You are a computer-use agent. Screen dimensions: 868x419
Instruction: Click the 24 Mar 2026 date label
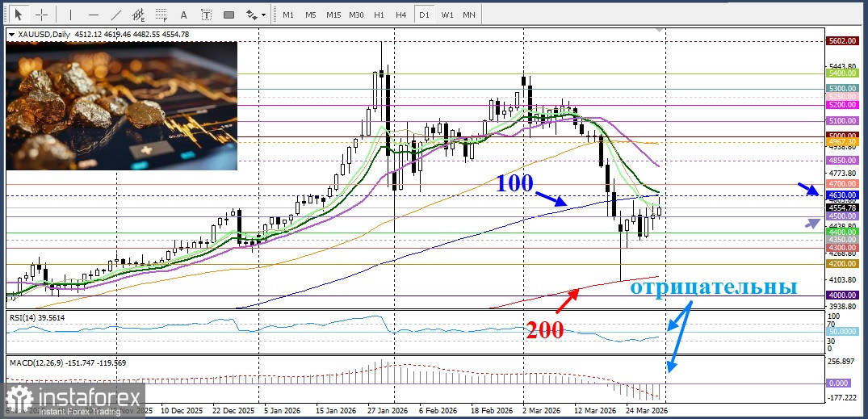pyautogui.click(x=645, y=411)
